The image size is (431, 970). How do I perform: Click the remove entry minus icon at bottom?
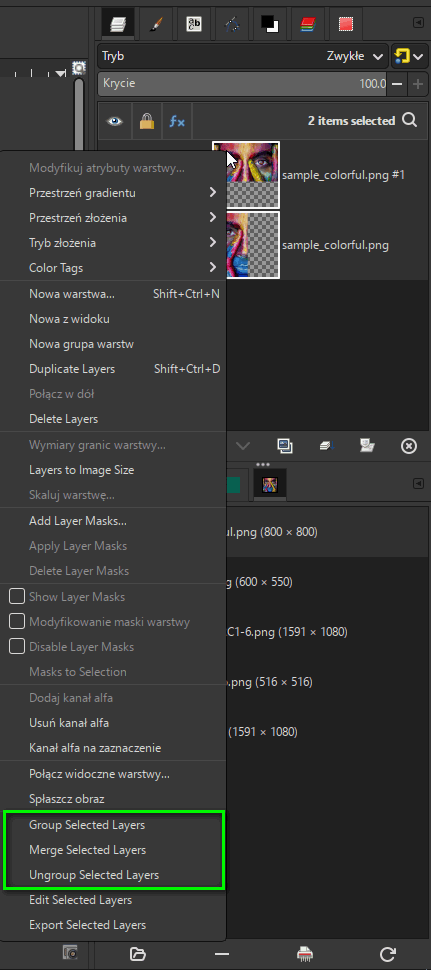coord(221,954)
